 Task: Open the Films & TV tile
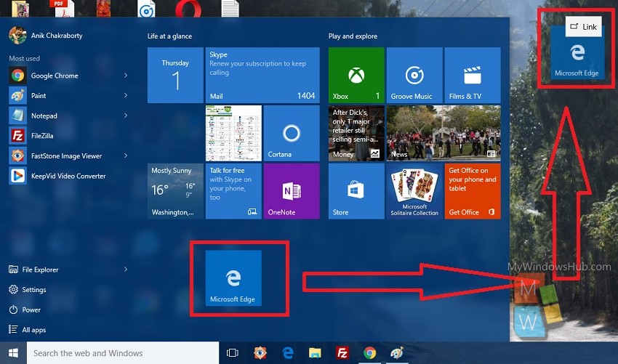point(473,76)
